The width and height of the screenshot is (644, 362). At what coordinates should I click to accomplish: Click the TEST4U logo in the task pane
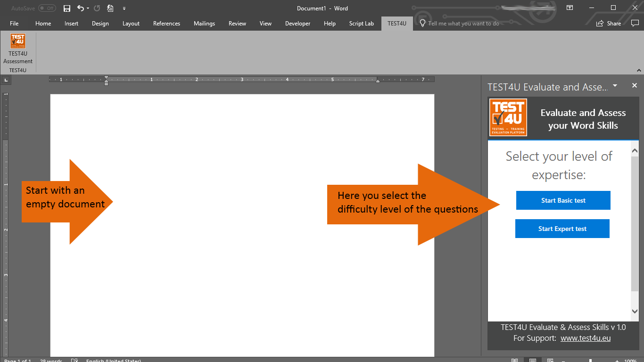[508, 117]
